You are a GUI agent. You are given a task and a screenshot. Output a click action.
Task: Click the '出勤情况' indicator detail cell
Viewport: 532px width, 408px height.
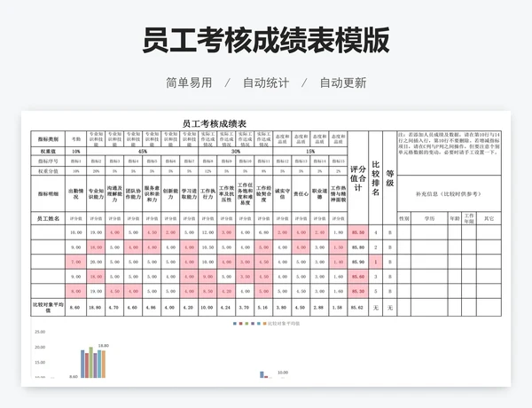pyautogui.click(x=75, y=194)
